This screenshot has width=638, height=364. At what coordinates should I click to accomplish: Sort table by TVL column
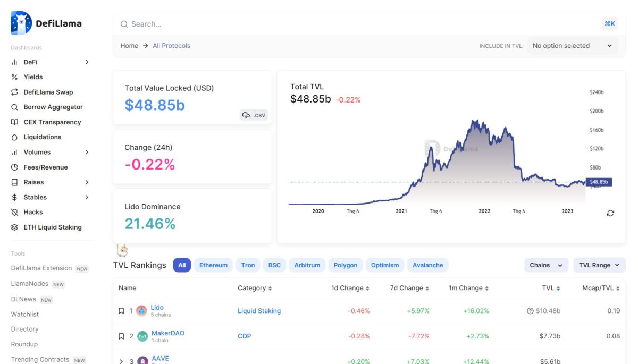[551, 288]
